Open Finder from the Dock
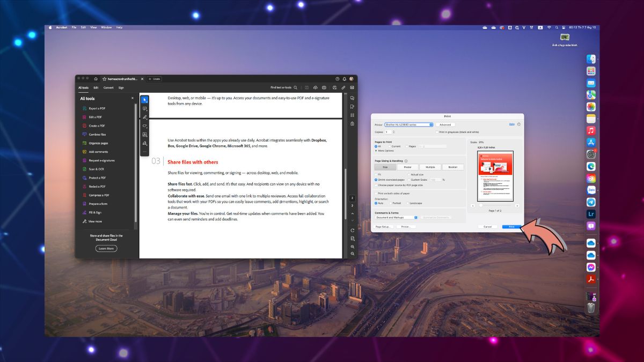This screenshot has width=644, height=362. 591,59
